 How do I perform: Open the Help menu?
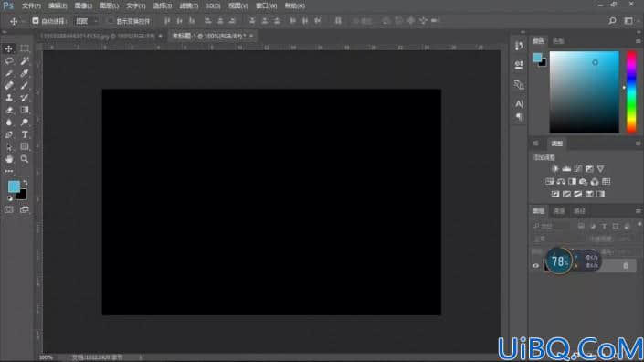[x=295, y=5]
